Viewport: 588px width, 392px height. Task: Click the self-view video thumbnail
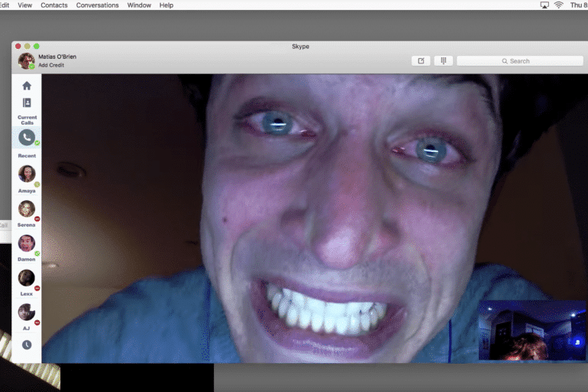point(532,329)
